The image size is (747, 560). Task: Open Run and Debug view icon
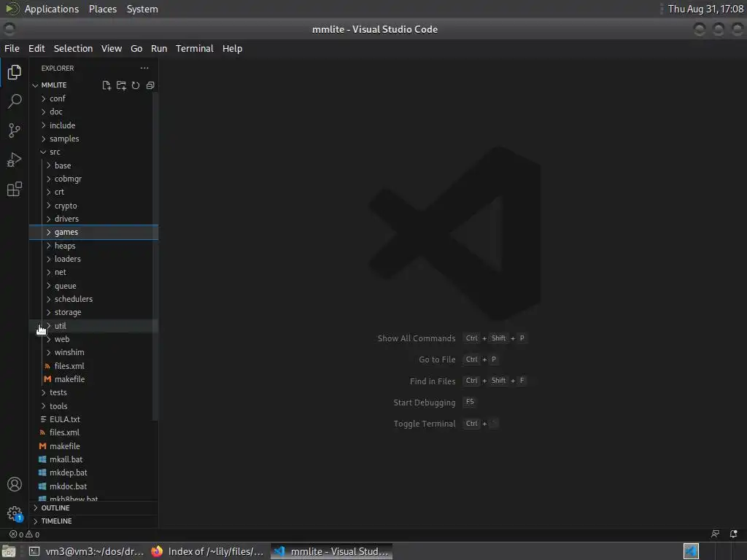(15, 160)
